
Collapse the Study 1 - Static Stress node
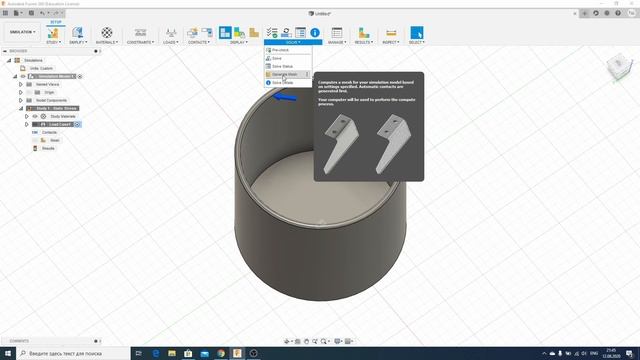(21, 108)
